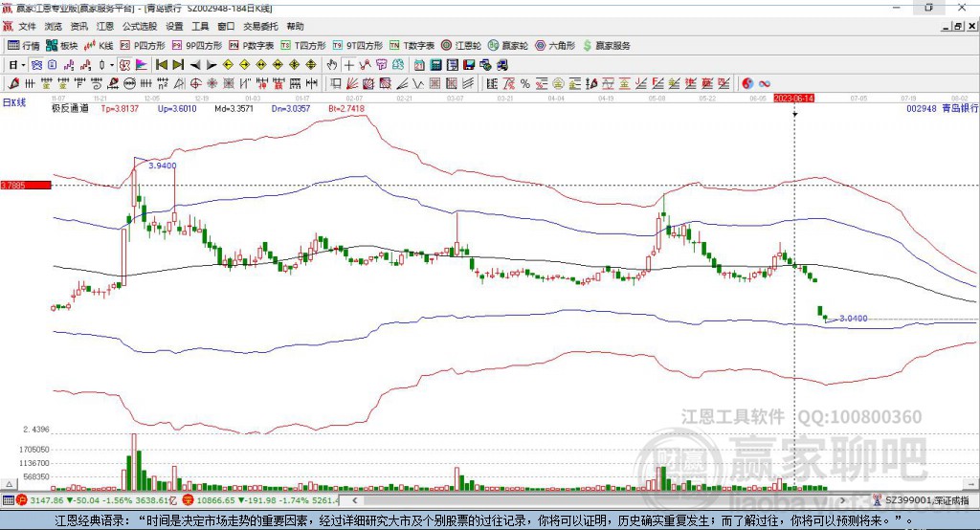Click the yin-yang red blue icon
Image resolution: width=980 pixels, height=530 pixels.
coord(747,83)
